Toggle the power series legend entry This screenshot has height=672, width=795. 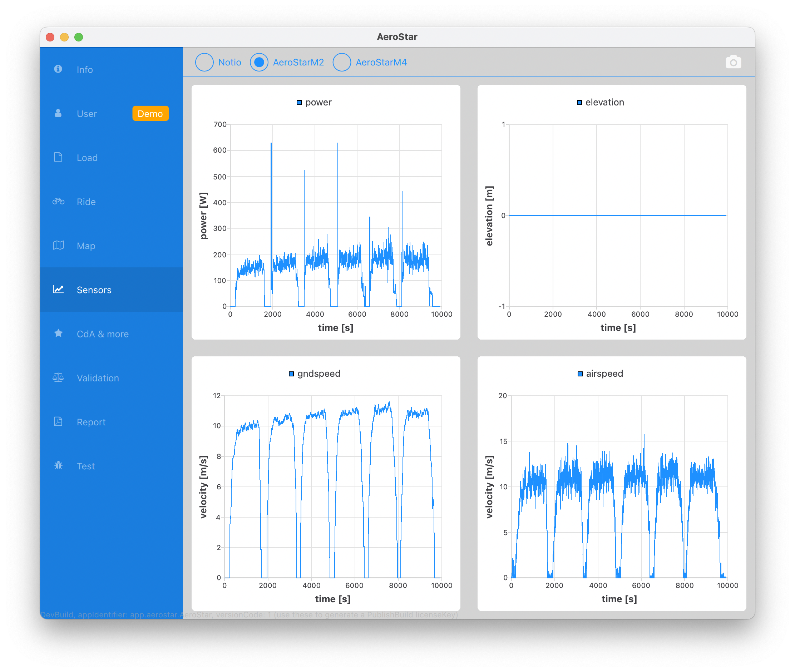(x=314, y=103)
